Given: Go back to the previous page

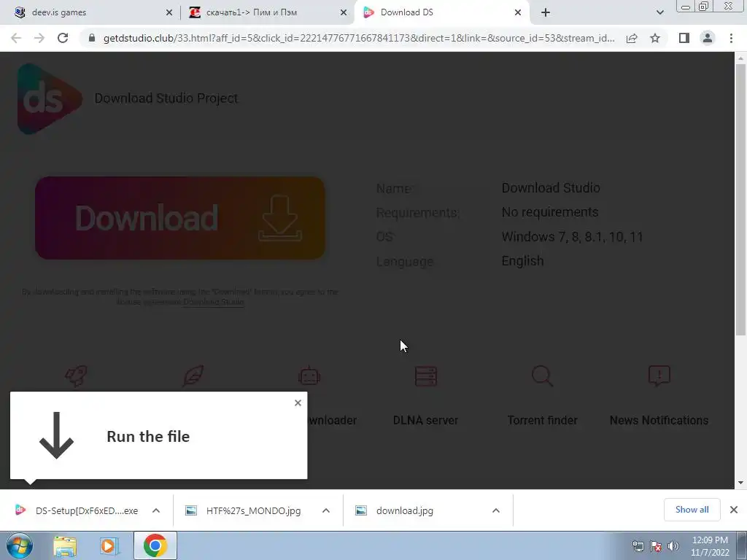Looking at the screenshot, I should coord(16,38).
